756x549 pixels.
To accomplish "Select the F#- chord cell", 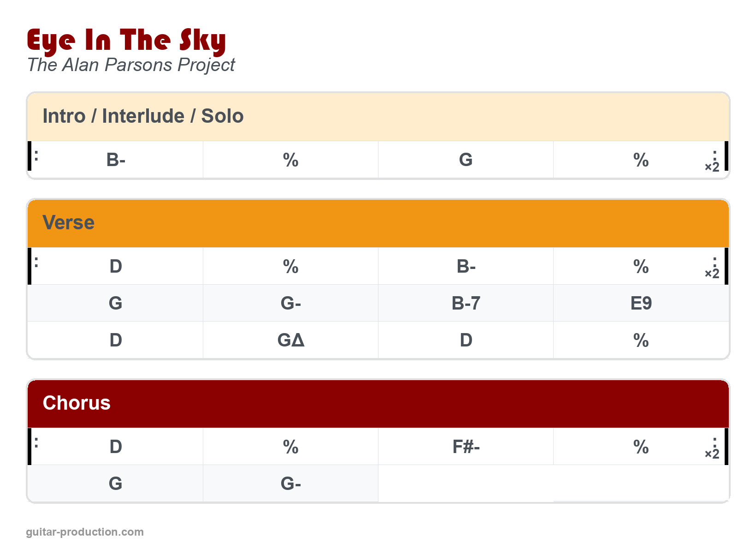I will pos(466,447).
